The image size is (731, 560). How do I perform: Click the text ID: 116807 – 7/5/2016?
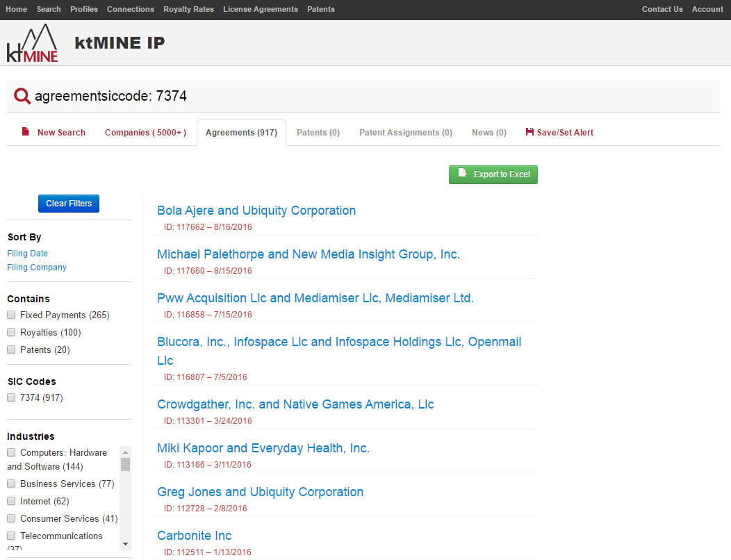click(x=206, y=377)
